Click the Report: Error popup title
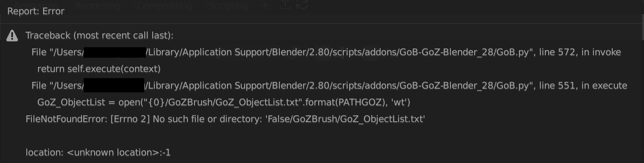 pyautogui.click(x=36, y=11)
